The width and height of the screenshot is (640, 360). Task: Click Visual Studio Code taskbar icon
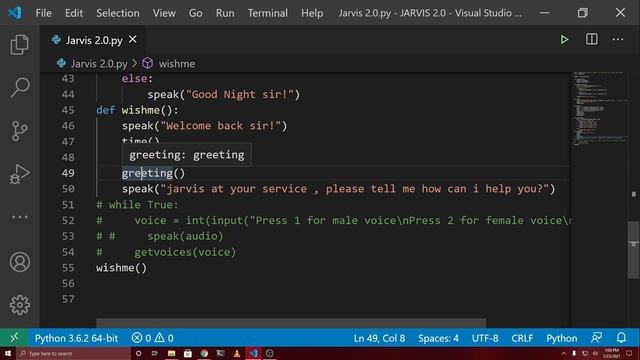pyautogui.click(x=253, y=353)
